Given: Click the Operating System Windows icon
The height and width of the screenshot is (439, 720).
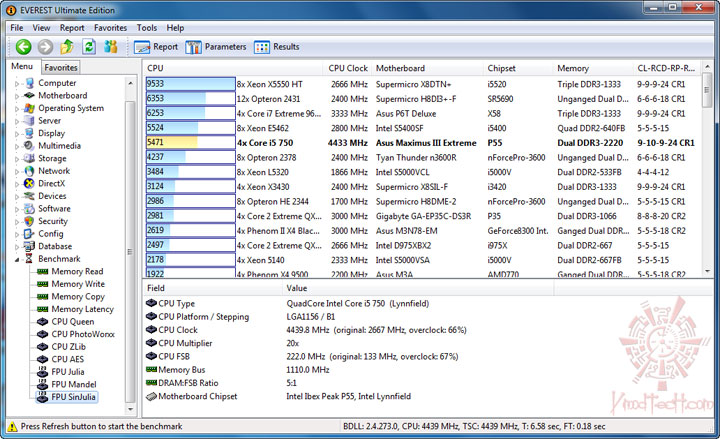Looking at the screenshot, I should click(30, 108).
